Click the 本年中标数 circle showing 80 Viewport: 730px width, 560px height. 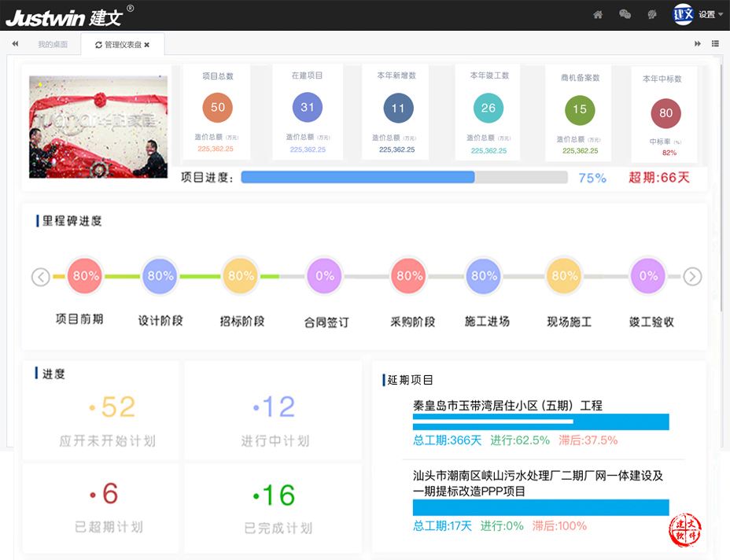[x=665, y=112]
